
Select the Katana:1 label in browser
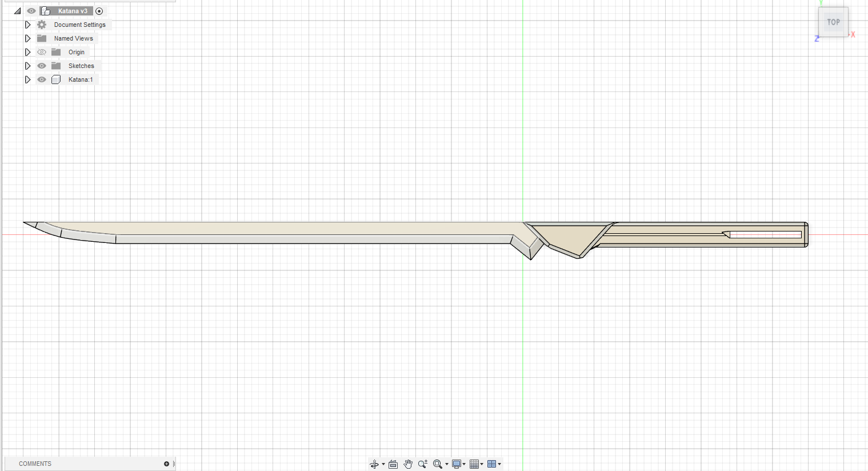click(81, 79)
